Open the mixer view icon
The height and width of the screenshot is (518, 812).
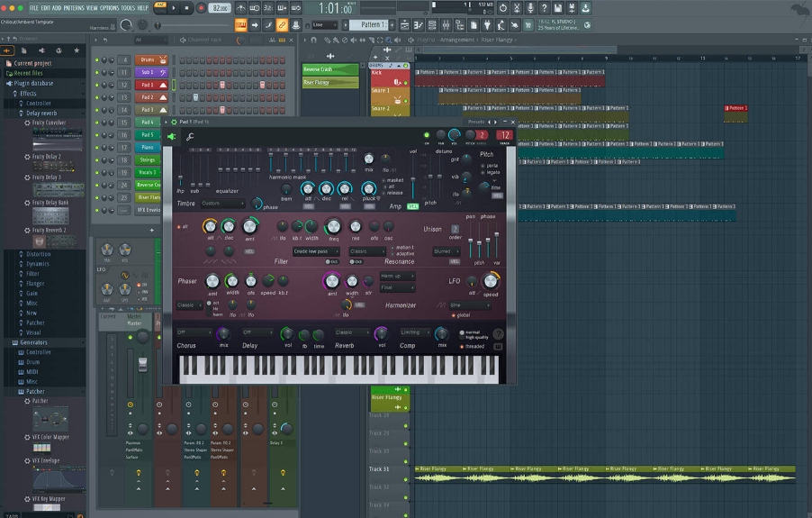click(x=446, y=25)
